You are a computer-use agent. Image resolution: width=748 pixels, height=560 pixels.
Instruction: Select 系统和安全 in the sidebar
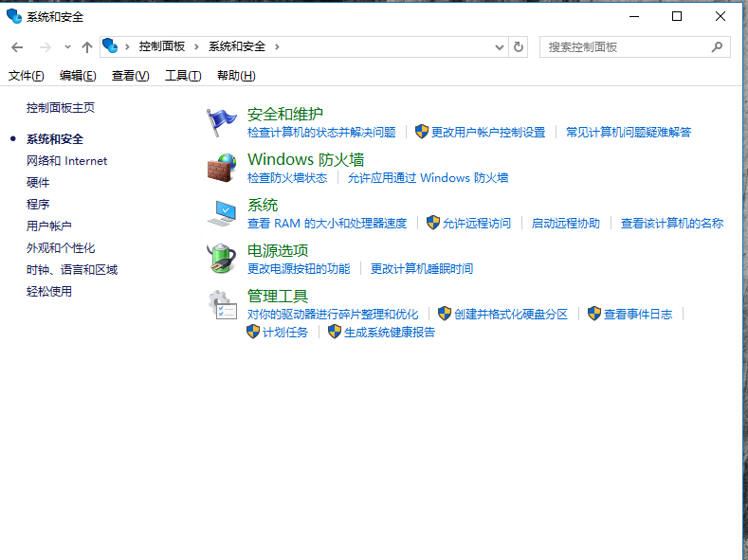tap(55, 139)
